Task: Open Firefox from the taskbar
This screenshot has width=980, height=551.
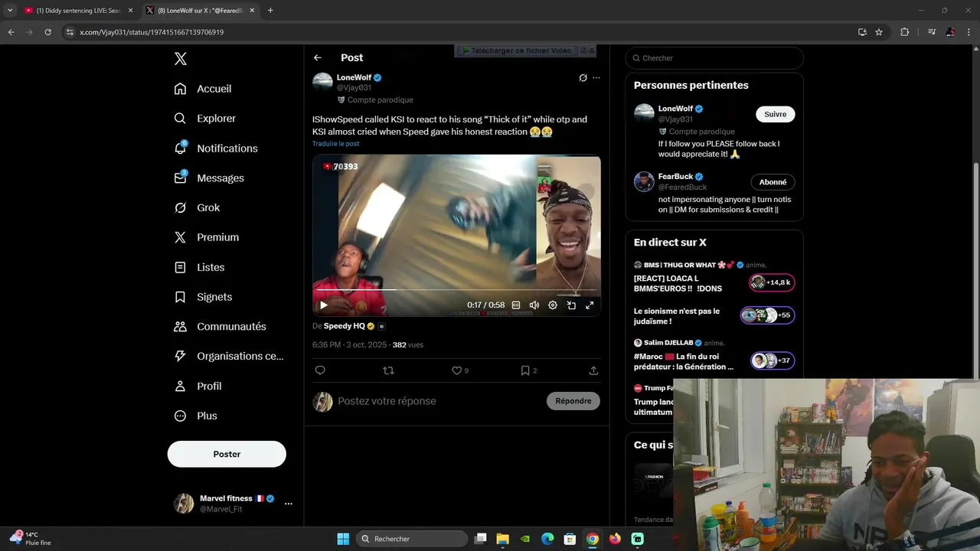Action: [615, 539]
